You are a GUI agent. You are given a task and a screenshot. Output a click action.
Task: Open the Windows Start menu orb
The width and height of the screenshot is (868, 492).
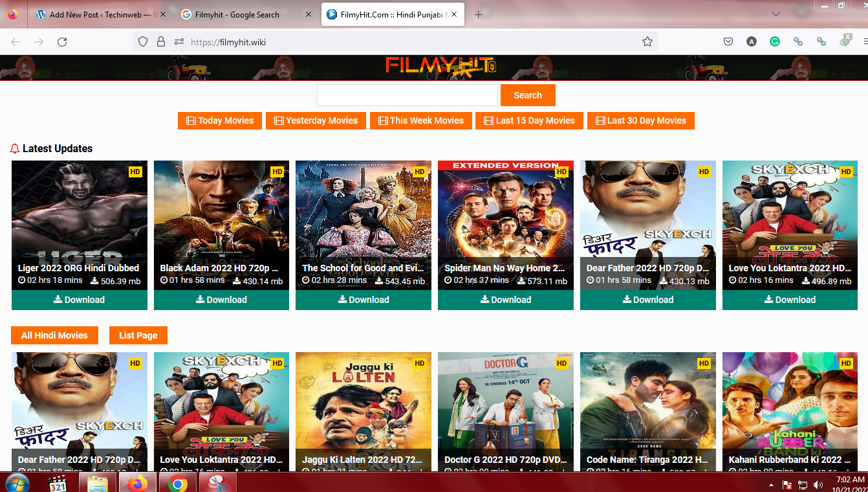point(16,484)
